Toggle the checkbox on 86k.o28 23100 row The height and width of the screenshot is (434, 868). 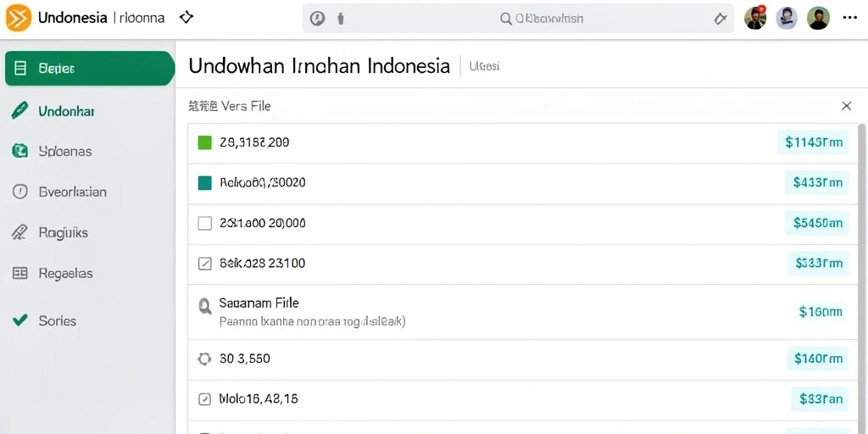coord(205,264)
